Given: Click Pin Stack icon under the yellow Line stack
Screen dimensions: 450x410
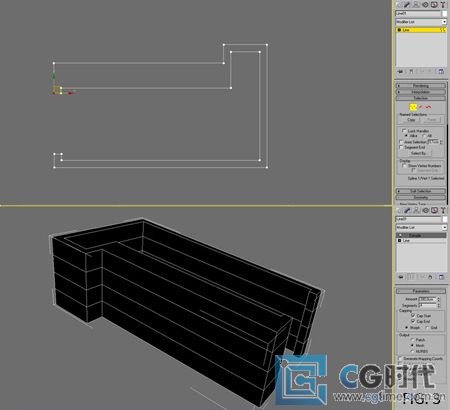Looking at the screenshot, I should [x=400, y=71].
